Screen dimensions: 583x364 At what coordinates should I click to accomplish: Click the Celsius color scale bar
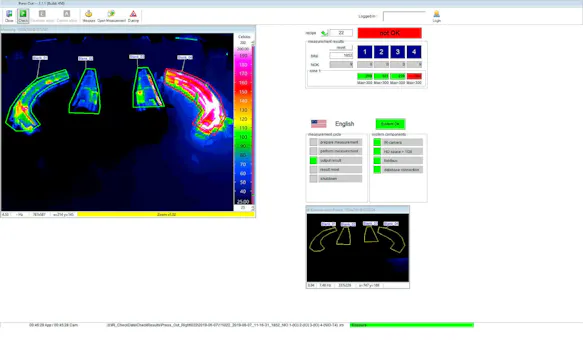pyautogui.click(x=243, y=126)
